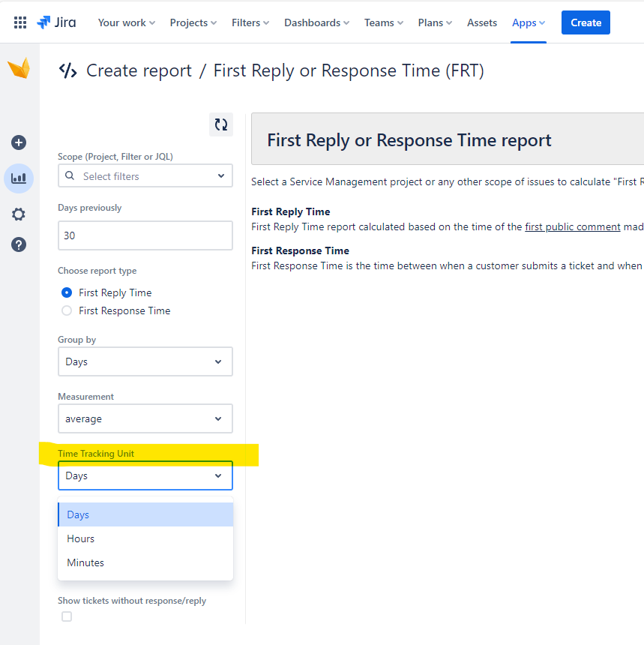This screenshot has height=645, width=644.
Task: Click the help question mark icon
Action: [18, 244]
